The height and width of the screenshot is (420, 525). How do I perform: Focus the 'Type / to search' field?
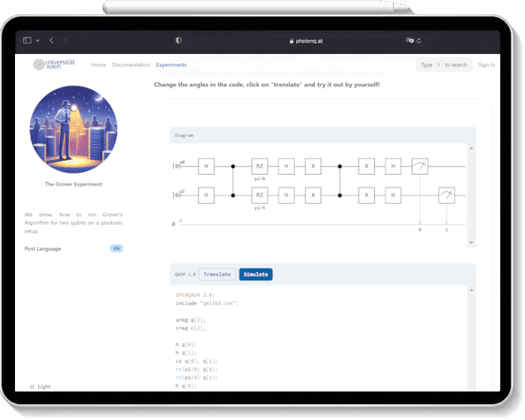point(444,65)
